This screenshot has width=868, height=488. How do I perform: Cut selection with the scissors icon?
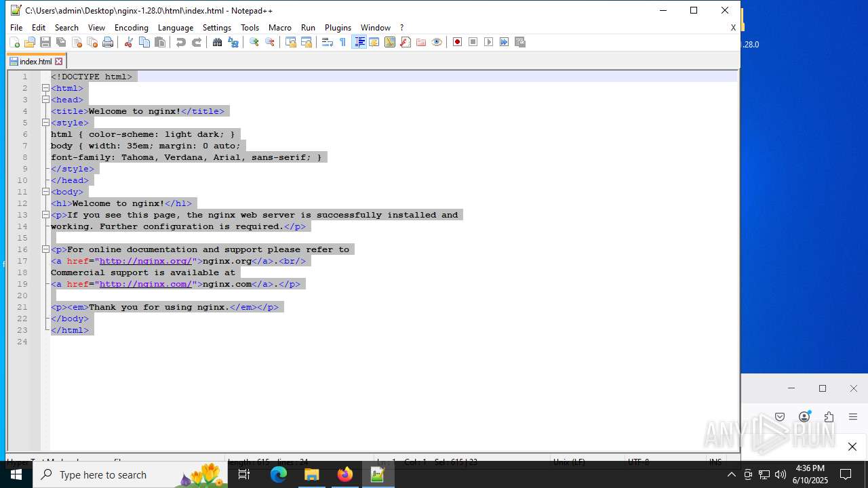(128, 42)
